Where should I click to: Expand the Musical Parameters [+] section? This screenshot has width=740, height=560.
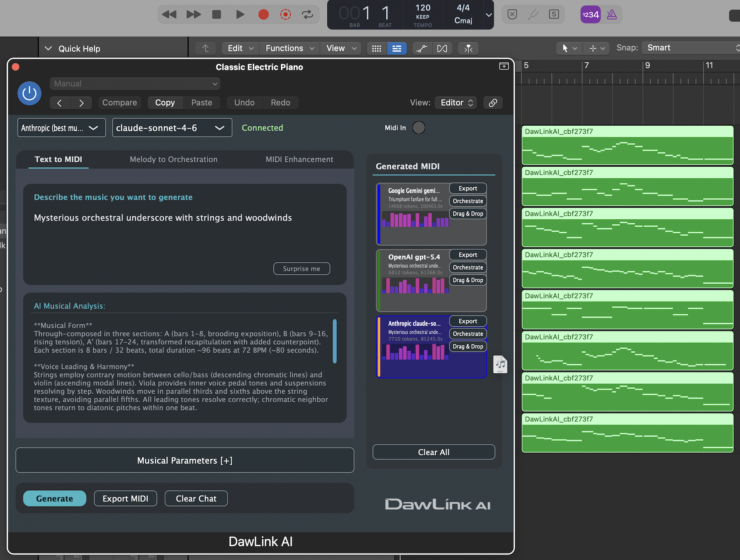(185, 460)
